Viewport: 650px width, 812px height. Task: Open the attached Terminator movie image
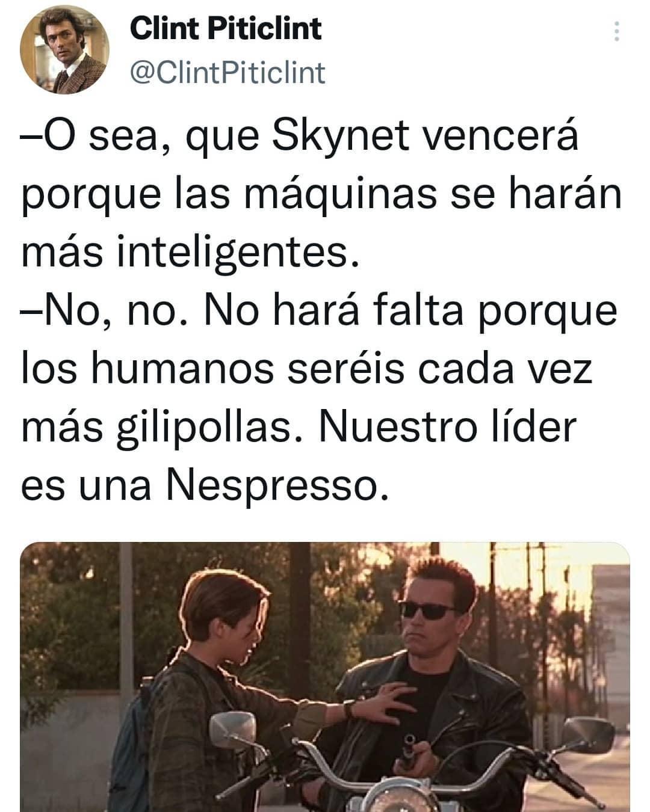[x=325, y=677]
